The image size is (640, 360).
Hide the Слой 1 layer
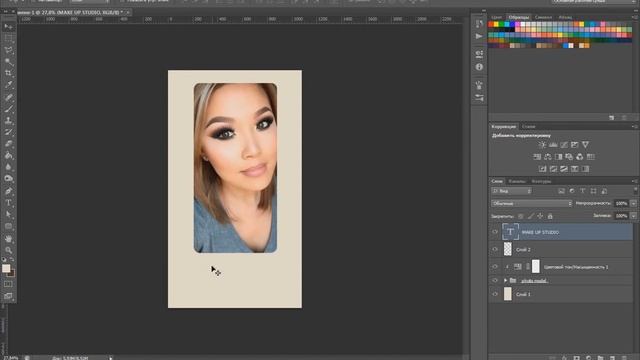495,294
